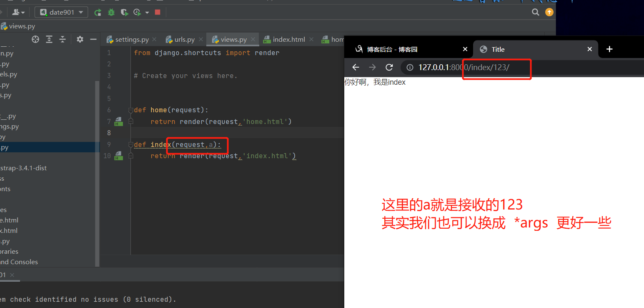Close the views.py editor tab
The width and height of the screenshot is (644, 308).
coord(253,40)
